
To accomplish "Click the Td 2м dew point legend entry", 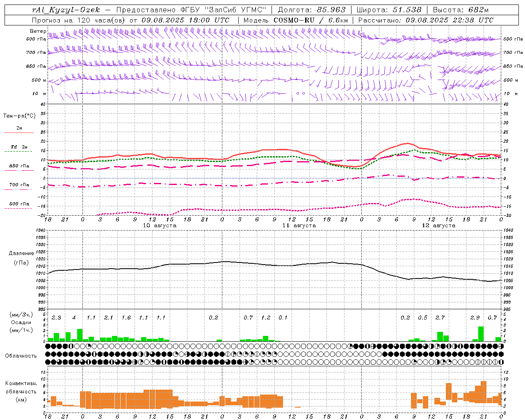I will pyautogui.click(x=19, y=147).
